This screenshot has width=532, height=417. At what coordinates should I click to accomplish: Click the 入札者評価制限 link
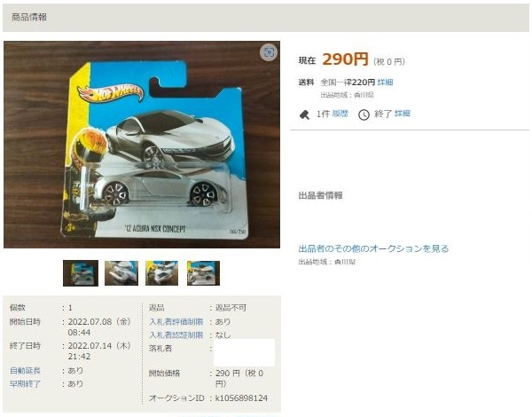176,321
